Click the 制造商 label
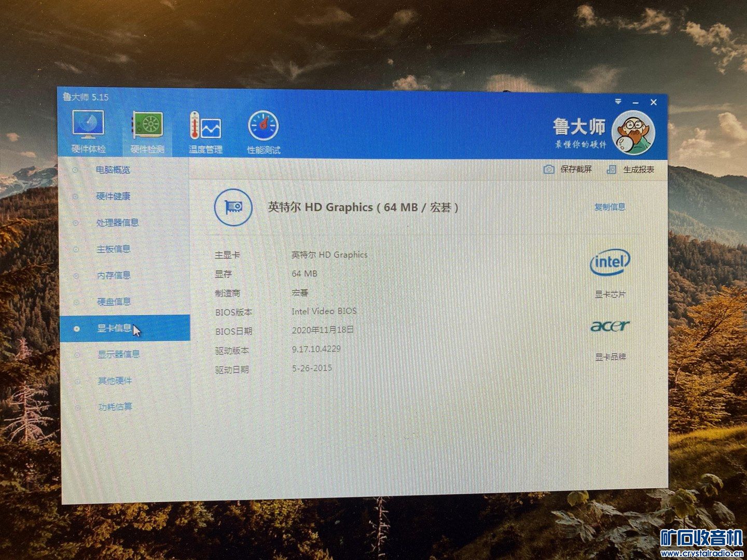Screen dimensions: 747x560 228,293
